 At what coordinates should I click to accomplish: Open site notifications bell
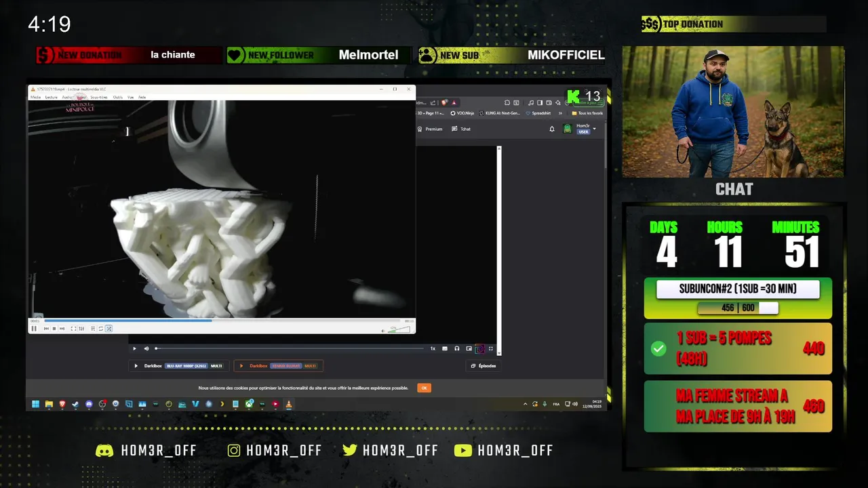(x=552, y=129)
